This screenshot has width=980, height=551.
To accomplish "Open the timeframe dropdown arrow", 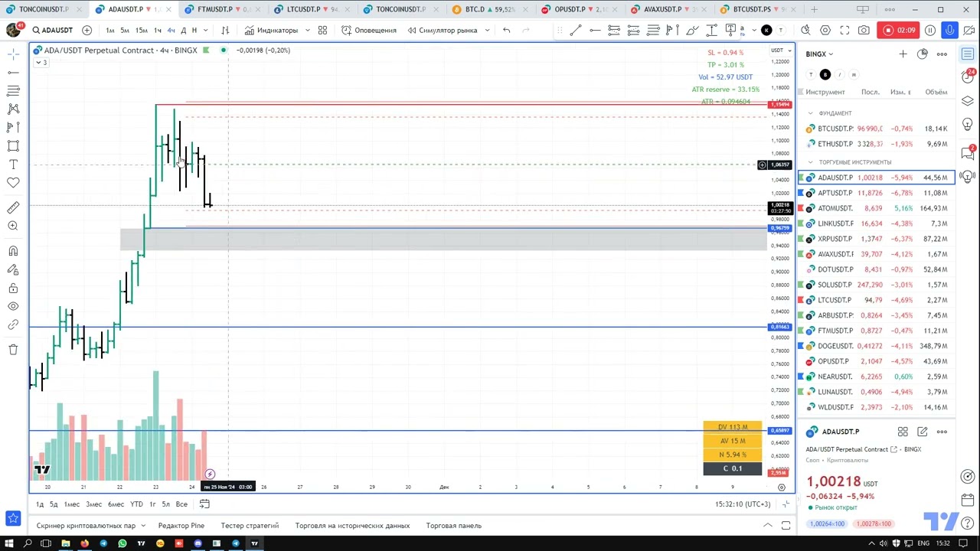I will (x=206, y=30).
